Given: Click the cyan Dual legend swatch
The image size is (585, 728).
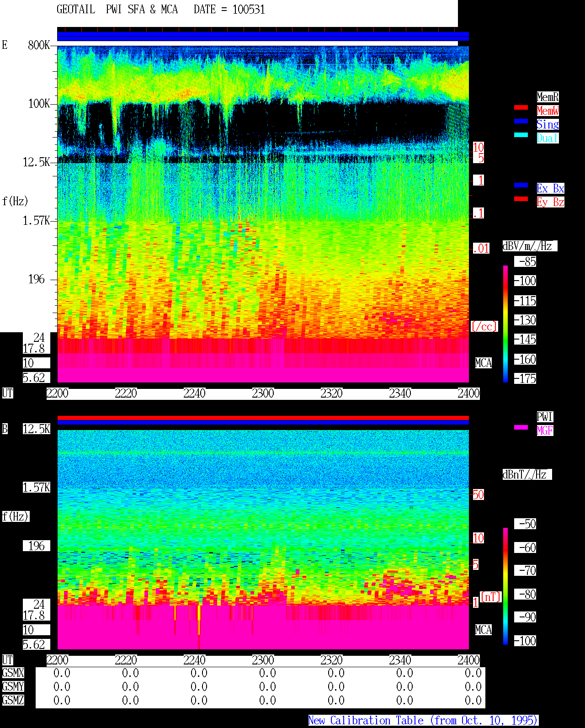Looking at the screenshot, I should tap(521, 135).
